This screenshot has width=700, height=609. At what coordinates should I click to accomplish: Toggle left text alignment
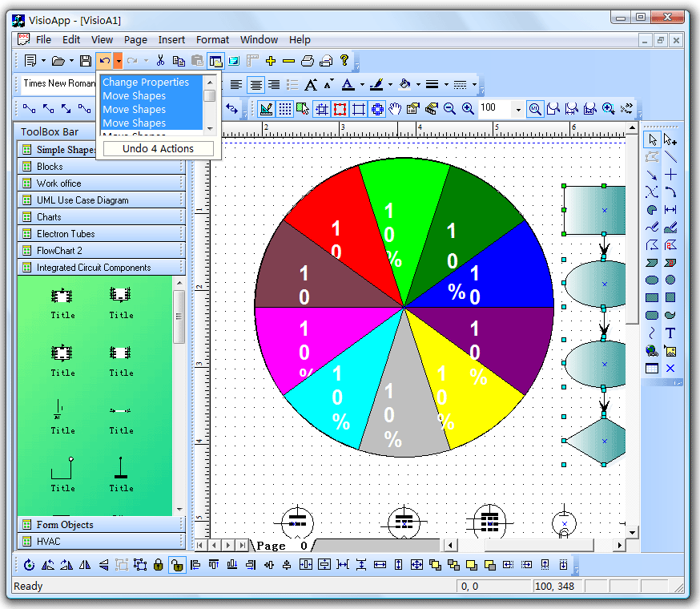click(236, 84)
